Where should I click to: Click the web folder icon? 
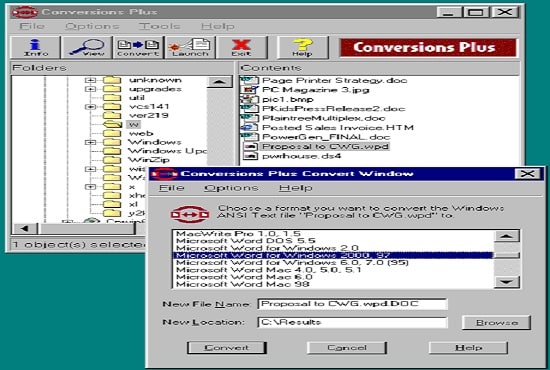click(112, 133)
